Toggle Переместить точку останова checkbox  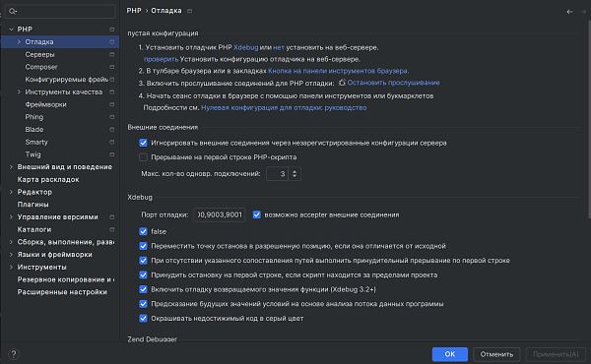(143, 246)
